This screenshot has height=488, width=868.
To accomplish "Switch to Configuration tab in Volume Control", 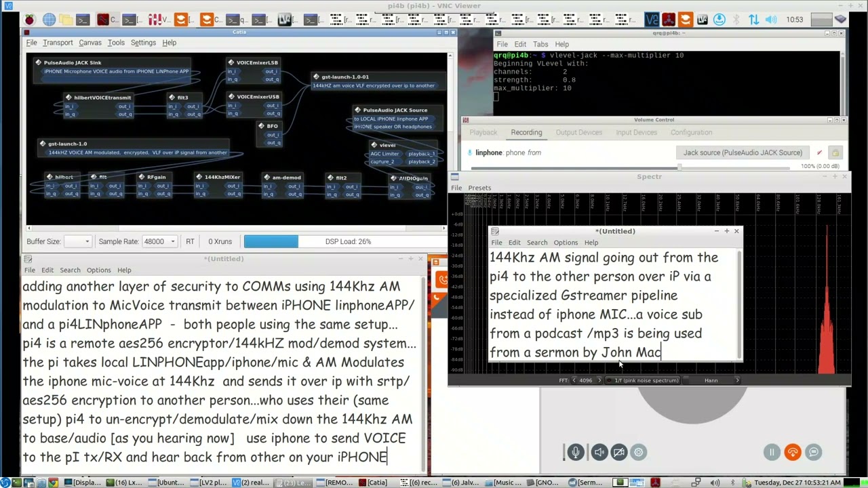I will pyautogui.click(x=691, y=132).
